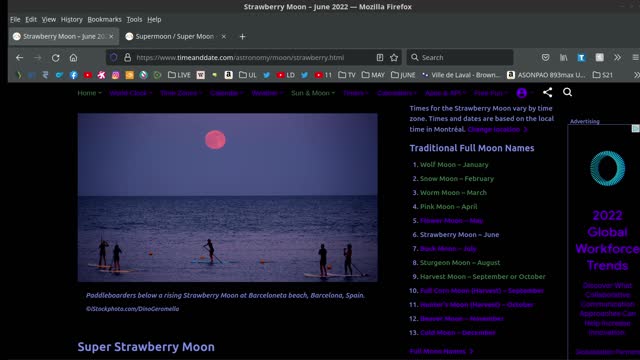Image resolution: width=640 pixels, height=360 pixels.
Task: Show overflow bookmarks chevron at bar end
Action: tap(636, 75)
